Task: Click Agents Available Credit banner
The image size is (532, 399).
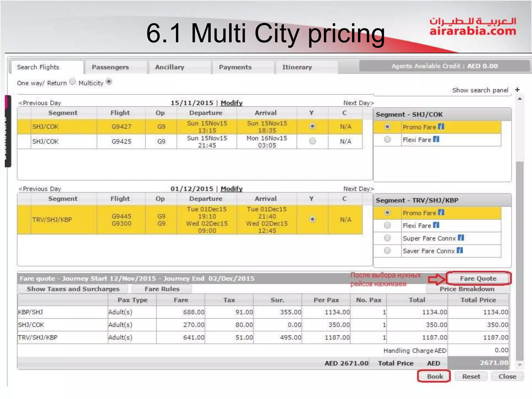Action: 444,66
